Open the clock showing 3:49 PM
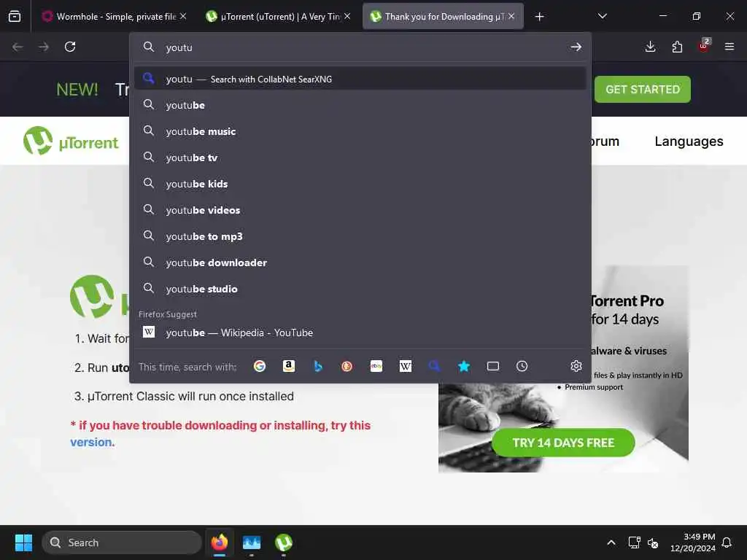Screen dimensions: 747x560 693,542
